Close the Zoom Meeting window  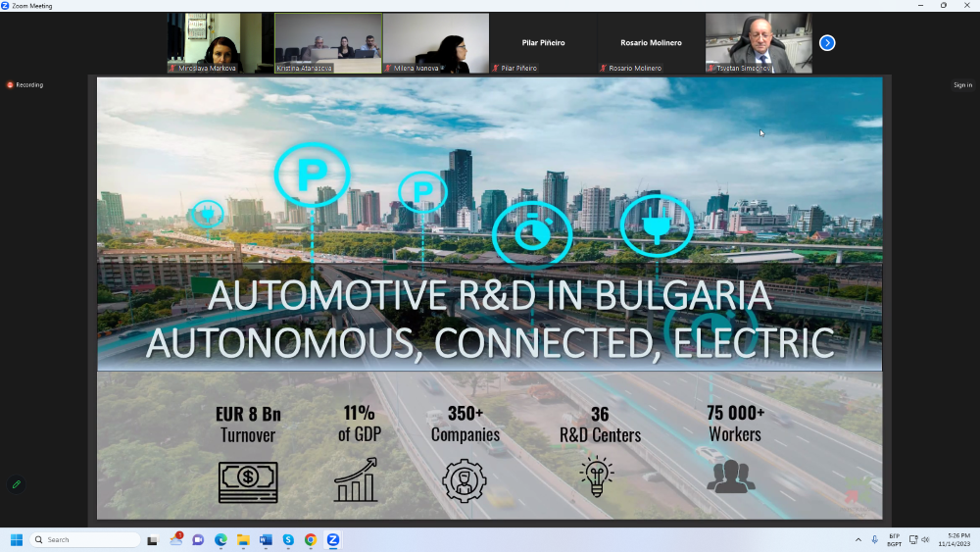click(967, 6)
